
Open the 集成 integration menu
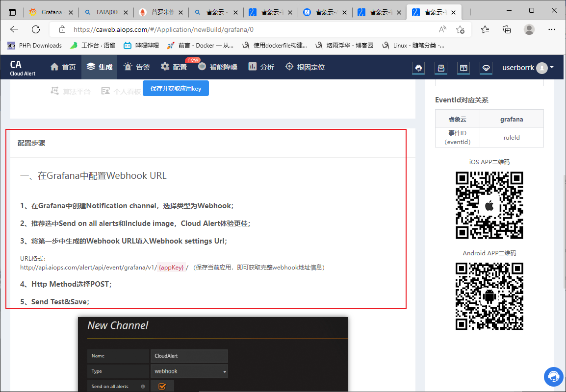tap(100, 67)
